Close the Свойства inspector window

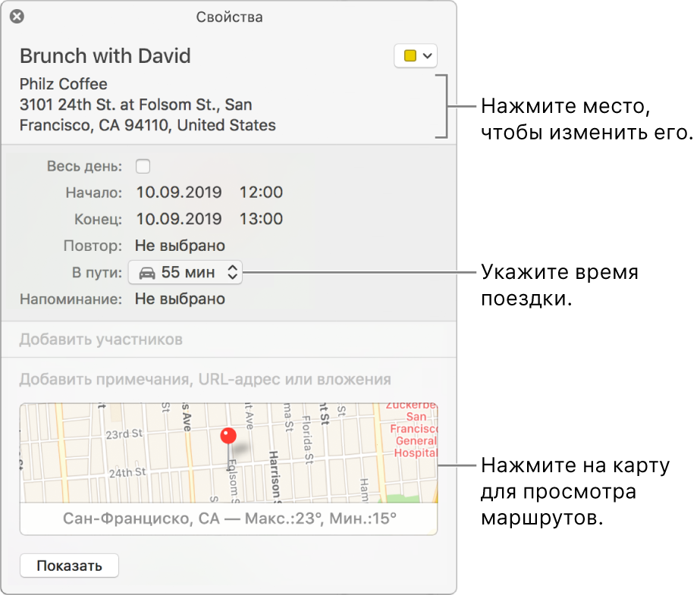[17, 16]
